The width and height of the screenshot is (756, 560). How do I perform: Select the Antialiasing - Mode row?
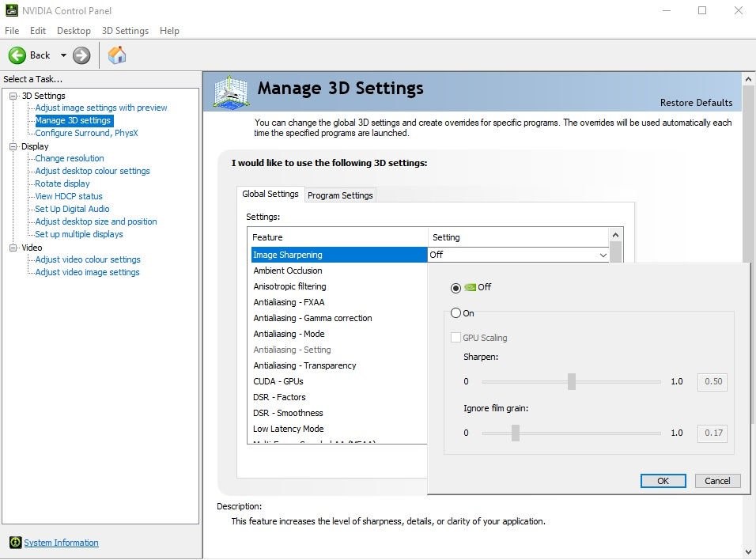[x=339, y=334]
